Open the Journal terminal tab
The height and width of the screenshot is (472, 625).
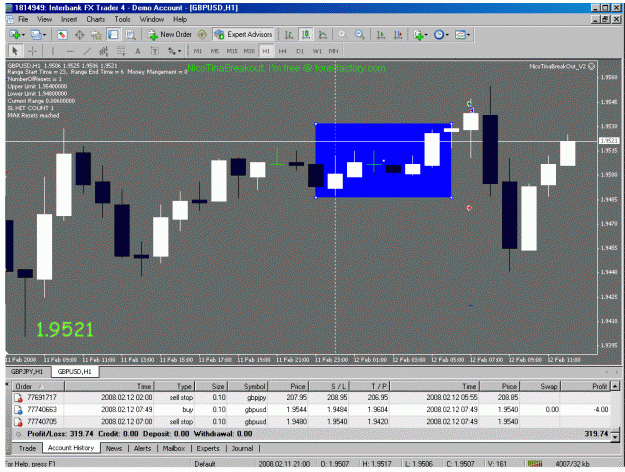[x=242, y=448]
